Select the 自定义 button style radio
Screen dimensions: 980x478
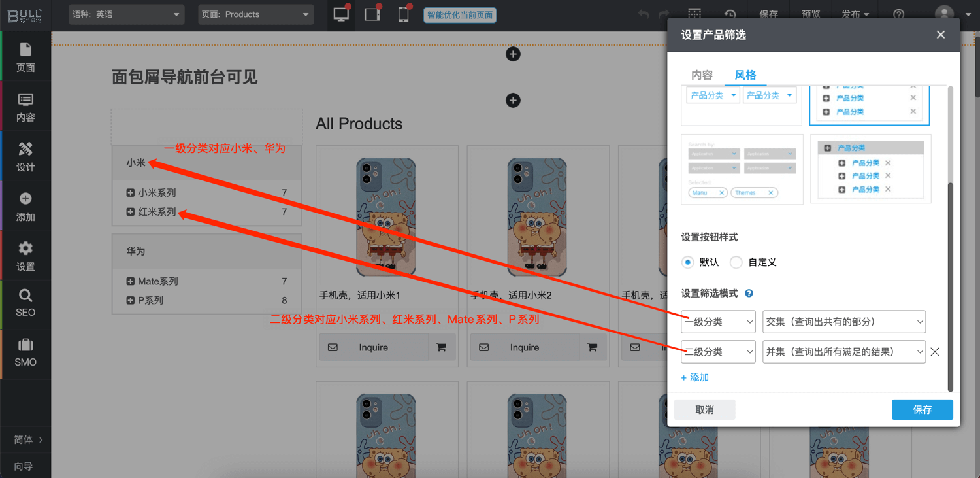point(736,262)
